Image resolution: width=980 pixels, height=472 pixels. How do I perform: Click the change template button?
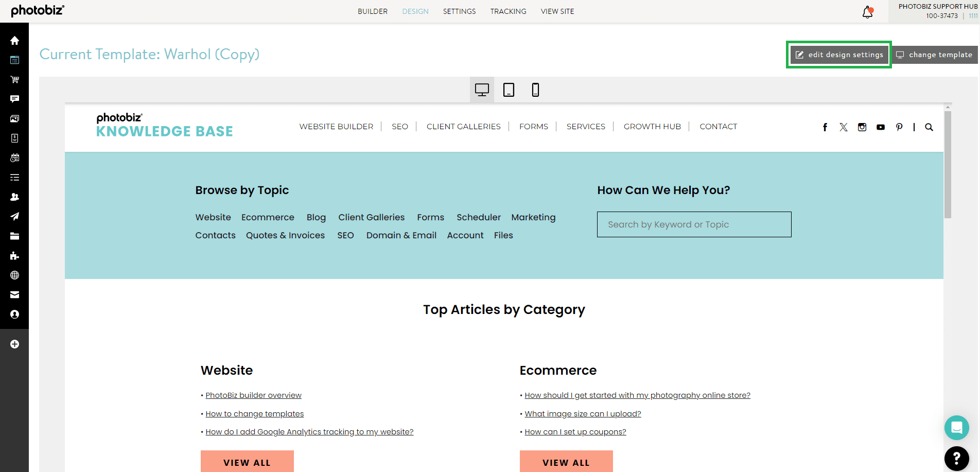click(x=934, y=55)
